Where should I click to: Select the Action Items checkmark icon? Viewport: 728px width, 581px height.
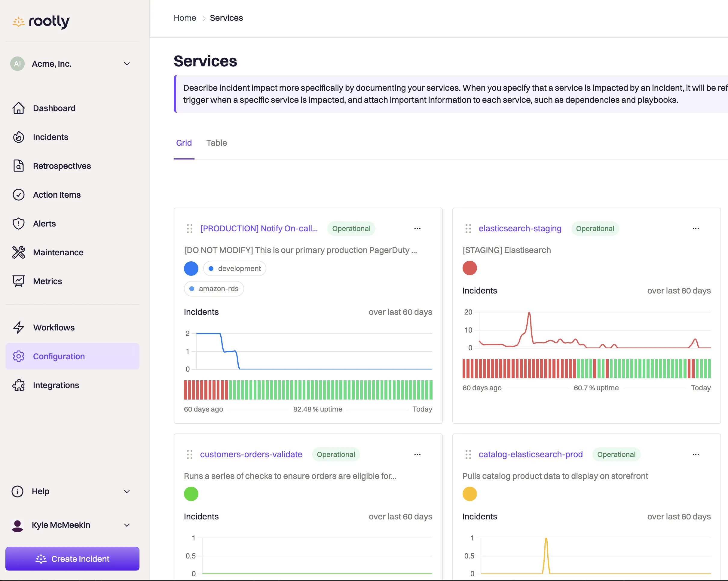coord(19,195)
